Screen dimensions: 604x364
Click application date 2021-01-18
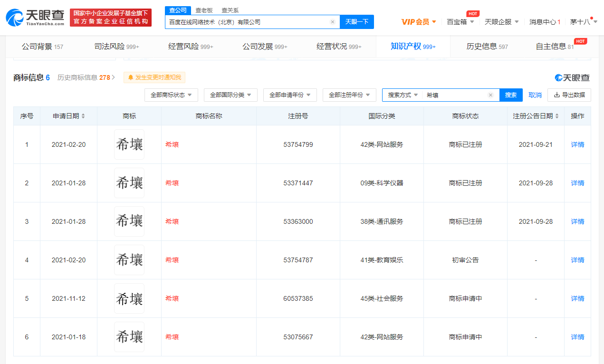tap(68, 337)
